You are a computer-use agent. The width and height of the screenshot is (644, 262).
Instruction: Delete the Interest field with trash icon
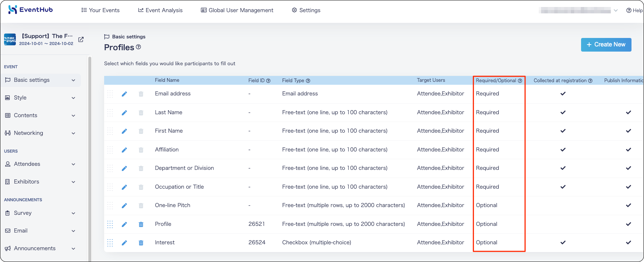(141, 243)
